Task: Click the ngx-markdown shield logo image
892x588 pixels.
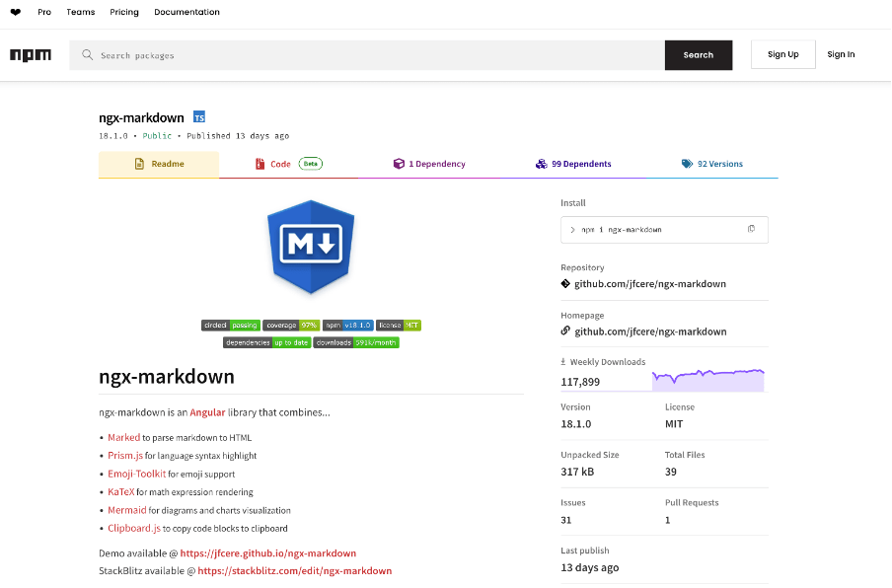Action: [x=311, y=247]
